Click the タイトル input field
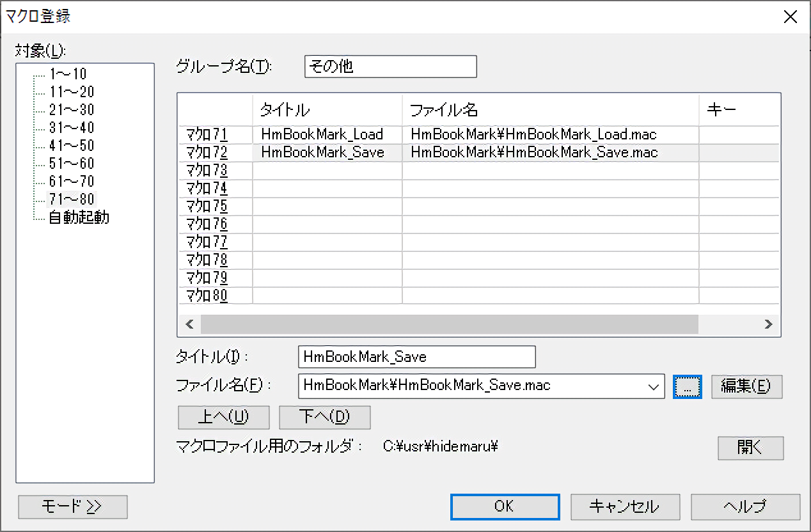This screenshot has width=811, height=532. 416,357
